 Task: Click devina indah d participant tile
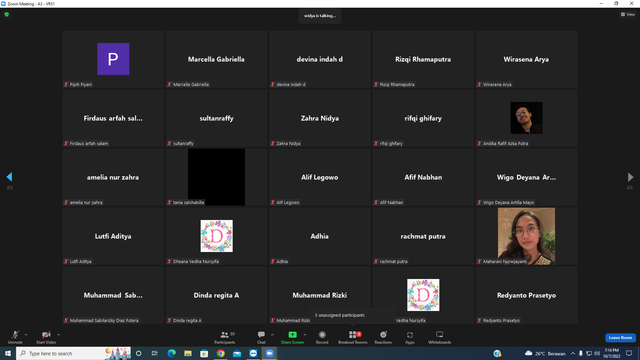320,59
